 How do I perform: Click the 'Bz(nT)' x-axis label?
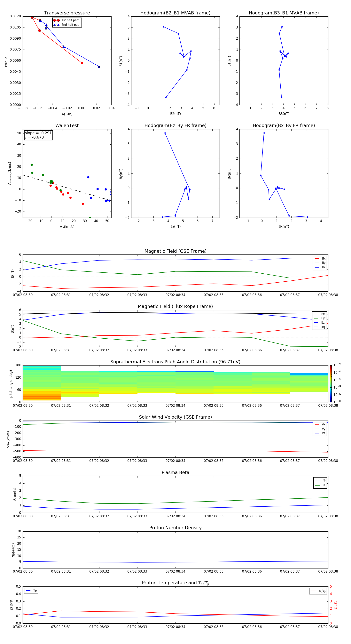tap(175, 227)
